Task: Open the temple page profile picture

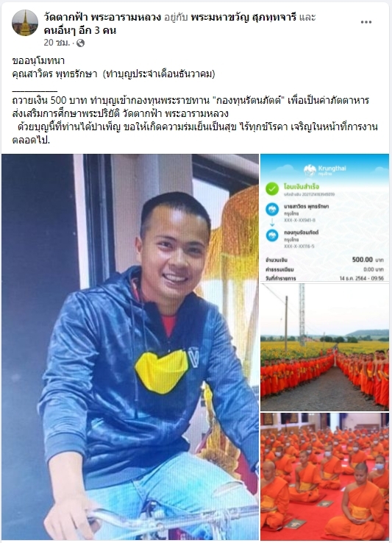Action: point(25,23)
